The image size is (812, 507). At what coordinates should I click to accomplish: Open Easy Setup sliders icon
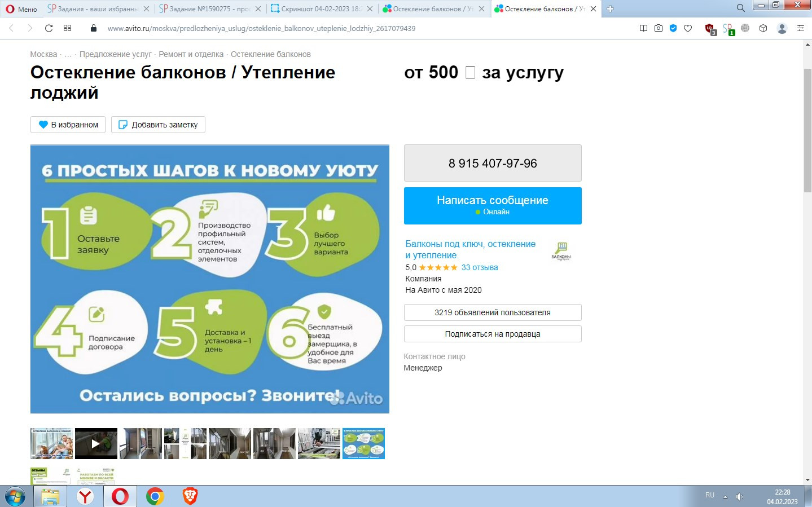[x=801, y=28]
